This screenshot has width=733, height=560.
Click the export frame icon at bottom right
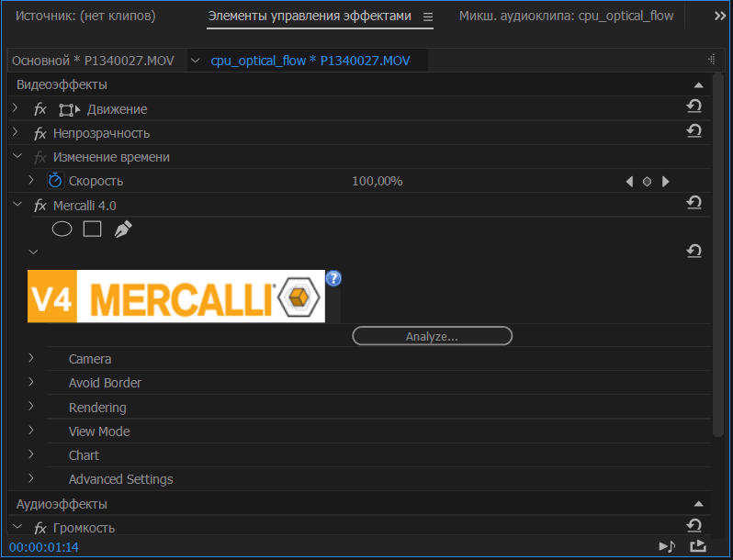tap(697, 546)
